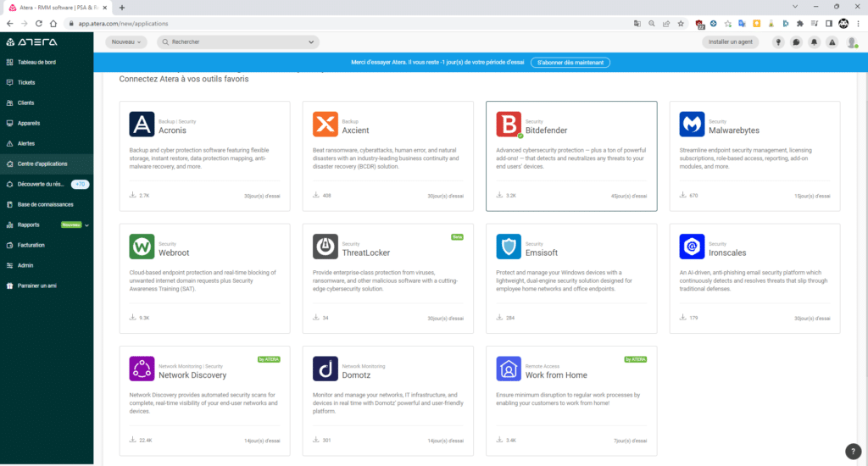
Task: Open the ThreatLocker app icon
Action: pos(325,247)
